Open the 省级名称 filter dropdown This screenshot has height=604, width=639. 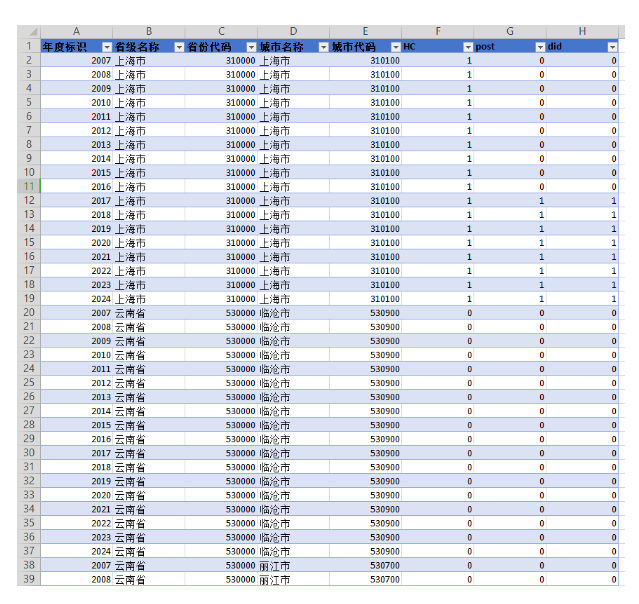[x=179, y=47]
